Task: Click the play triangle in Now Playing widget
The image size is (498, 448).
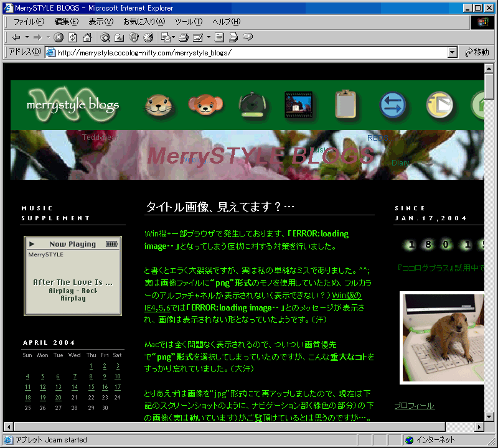Action: coord(32,244)
